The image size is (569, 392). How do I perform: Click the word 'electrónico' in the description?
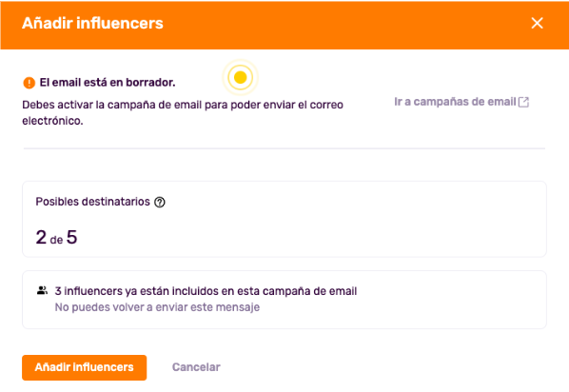coord(52,121)
